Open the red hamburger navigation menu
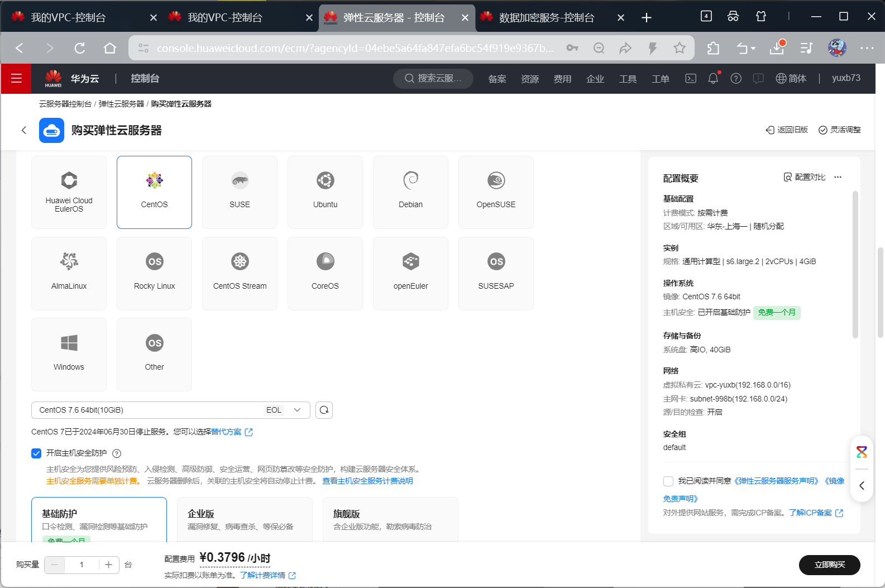 click(x=16, y=78)
